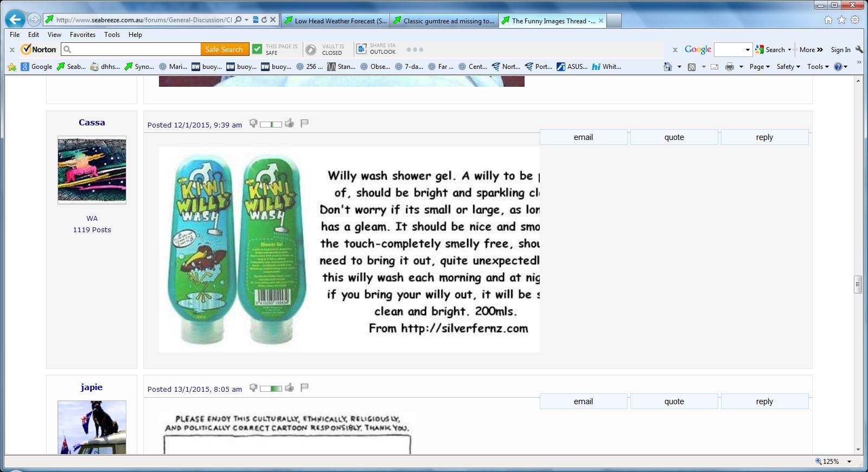Click the orange Safe Search button
This screenshot has width=868, height=472.
point(224,49)
